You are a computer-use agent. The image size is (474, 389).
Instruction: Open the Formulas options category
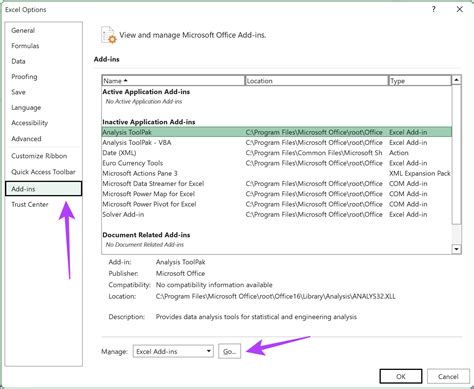(x=25, y=46)
